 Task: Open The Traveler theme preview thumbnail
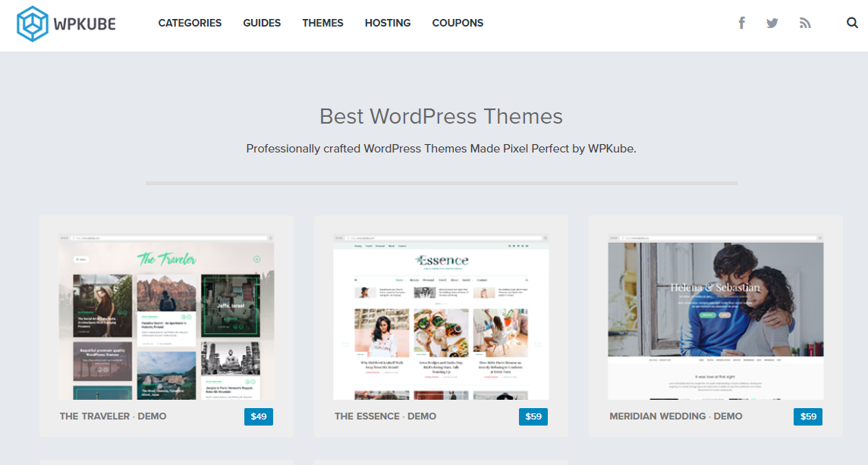167,316
